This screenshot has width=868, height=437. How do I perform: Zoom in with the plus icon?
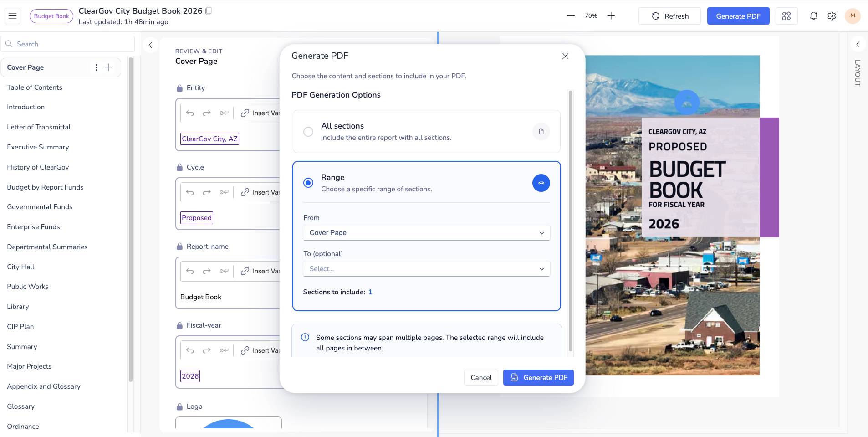[x=611, y=16]
